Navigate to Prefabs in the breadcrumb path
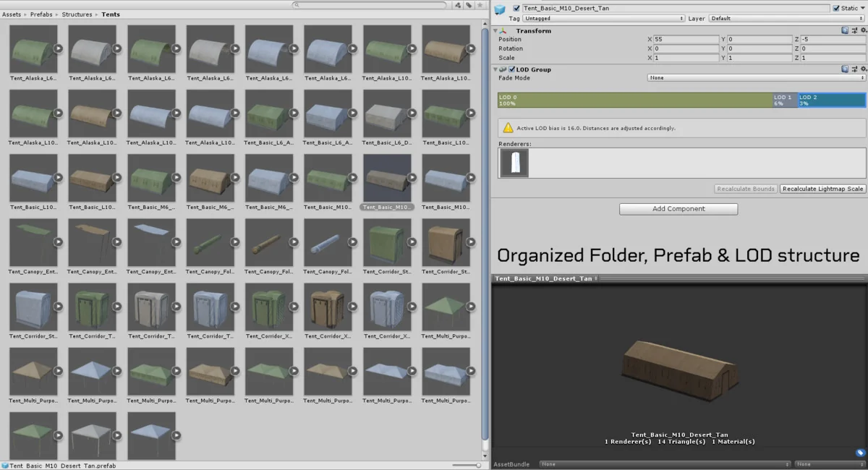The image size is (868, 470). tap(41, 14)
